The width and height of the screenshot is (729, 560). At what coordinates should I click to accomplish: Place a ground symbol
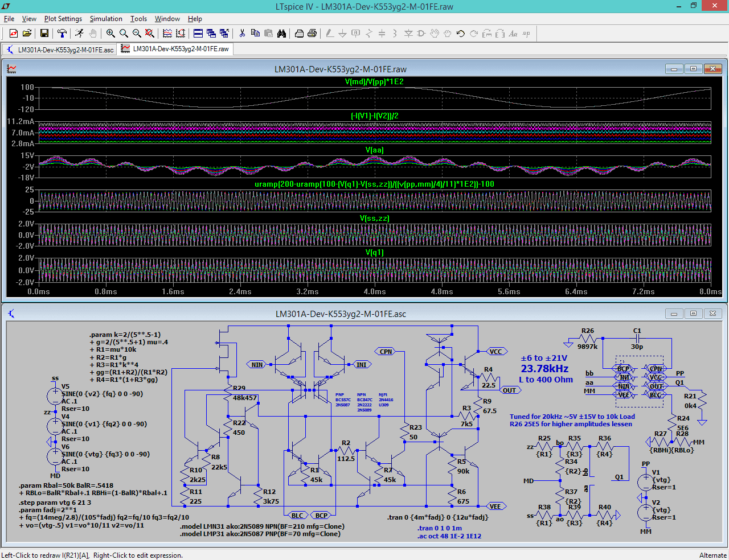343,33
